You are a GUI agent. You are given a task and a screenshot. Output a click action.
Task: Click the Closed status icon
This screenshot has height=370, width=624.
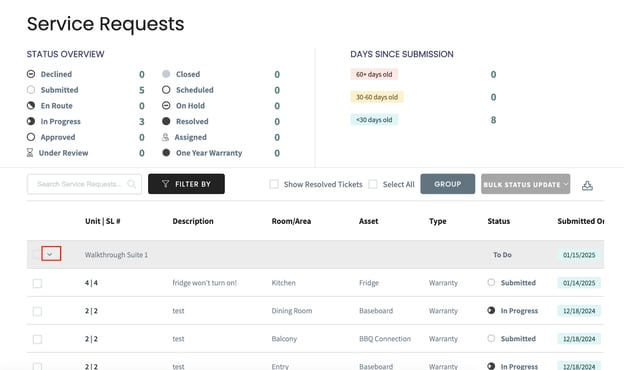166,74
